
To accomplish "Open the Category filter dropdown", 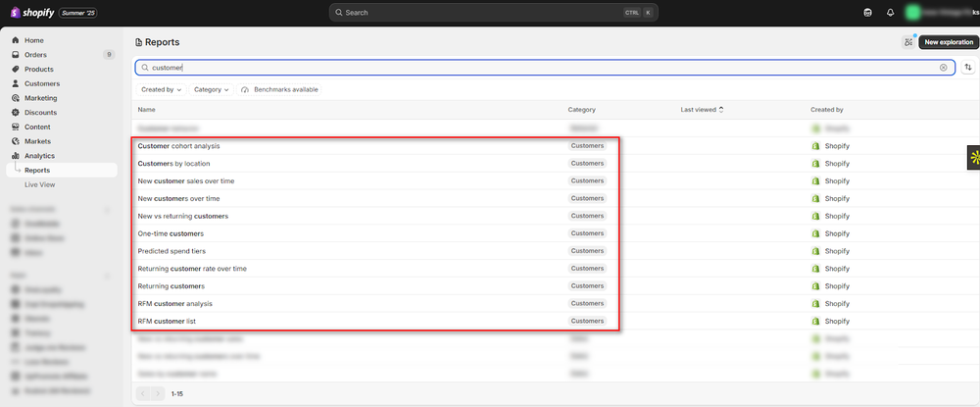I will [x=212, y=90].
